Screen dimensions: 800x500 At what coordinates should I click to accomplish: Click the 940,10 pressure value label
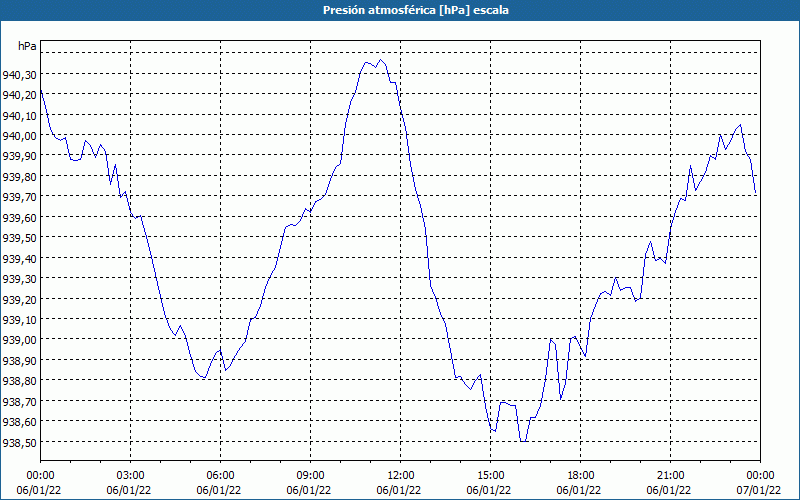coord(19,116)
